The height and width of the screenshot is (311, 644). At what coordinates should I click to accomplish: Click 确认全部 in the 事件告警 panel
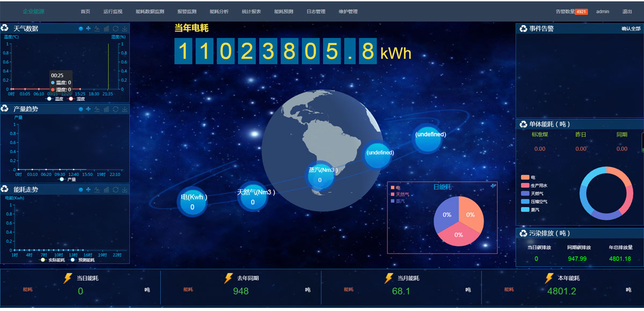[x=631, y=28]
